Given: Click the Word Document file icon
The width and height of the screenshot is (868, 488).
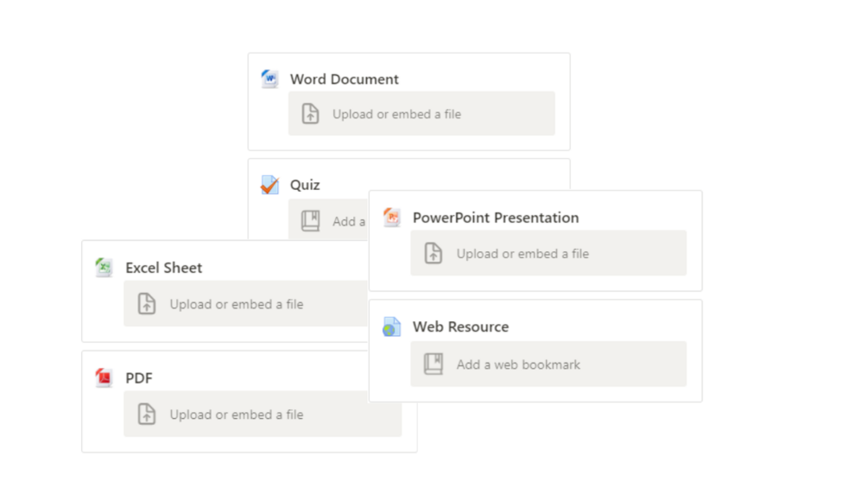Looking at the screenshot, I should (269, 79).
